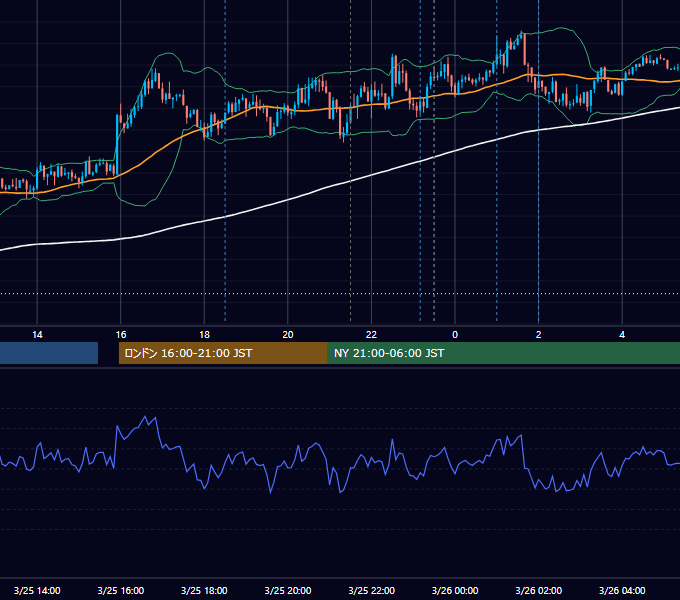Click the '3/26 00:00' date label
680x600 pixels.
point(455,590)
